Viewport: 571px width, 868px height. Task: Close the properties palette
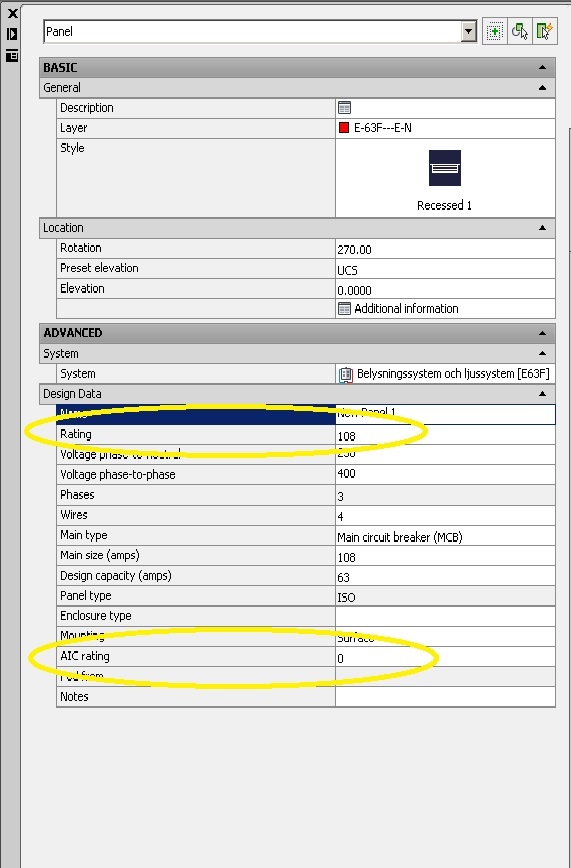[12, 13]
